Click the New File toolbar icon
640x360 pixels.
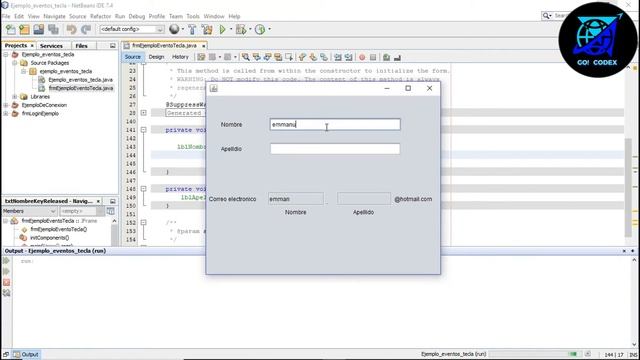(x=11, y=29)
